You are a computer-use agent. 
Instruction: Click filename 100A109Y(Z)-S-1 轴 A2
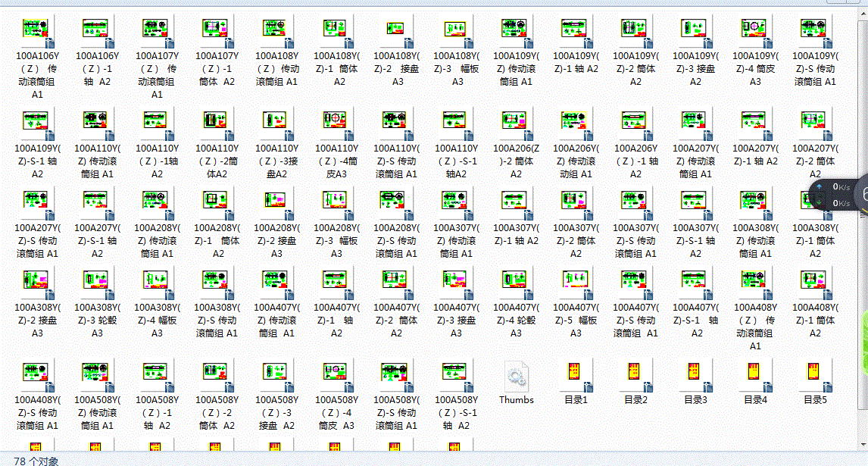[x=37, y=161]
